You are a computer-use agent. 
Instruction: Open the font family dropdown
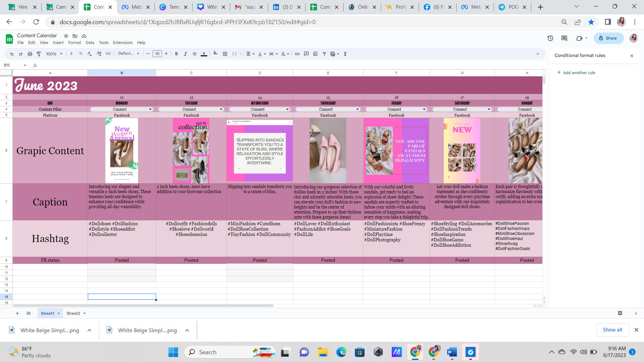pos(129,54)
